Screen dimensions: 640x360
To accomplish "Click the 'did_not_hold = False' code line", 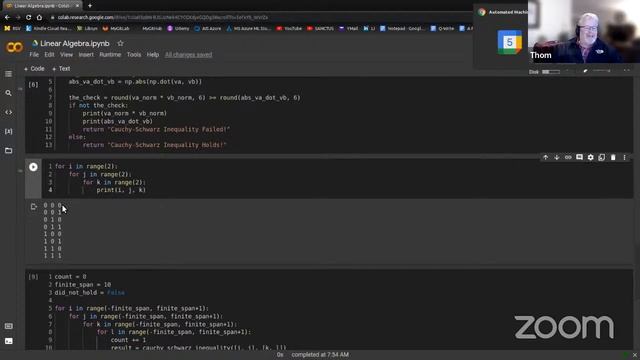I will point(90,293).
